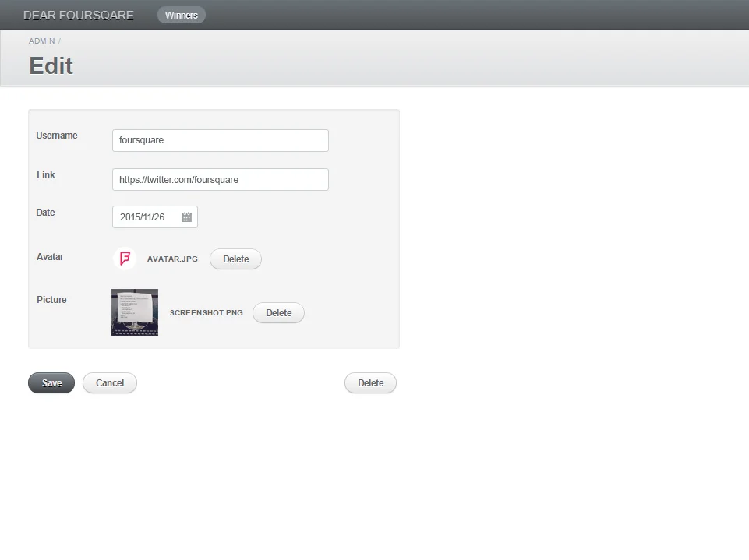Viewport: 749px width, 560px height.
Task: Delete the SCREENSHOT.PNG picture
Action: coord(278,312)
